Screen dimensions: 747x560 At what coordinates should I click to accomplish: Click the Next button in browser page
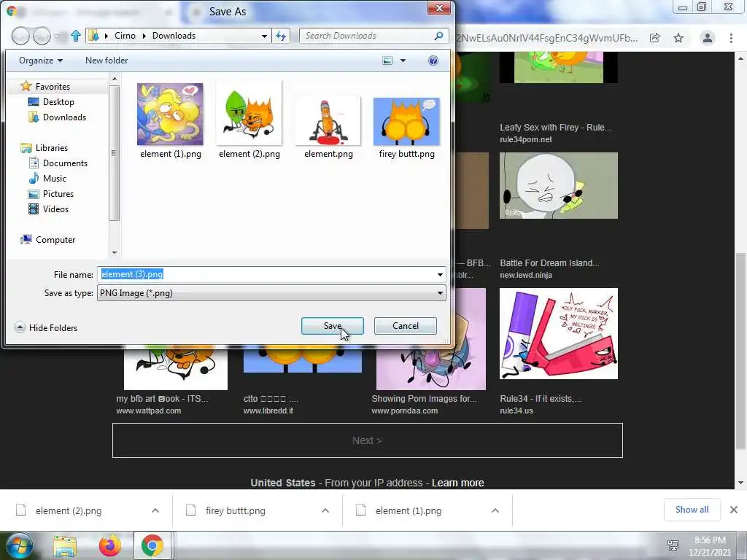368,440
